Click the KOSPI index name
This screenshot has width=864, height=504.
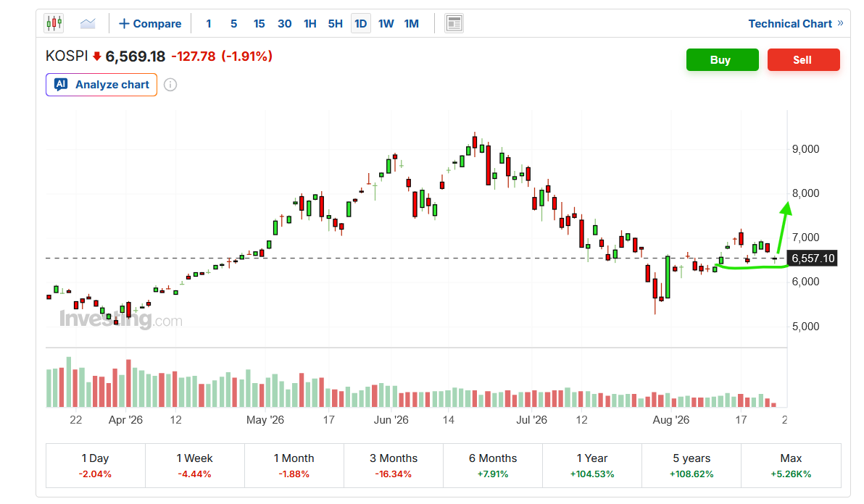point(67,56)
